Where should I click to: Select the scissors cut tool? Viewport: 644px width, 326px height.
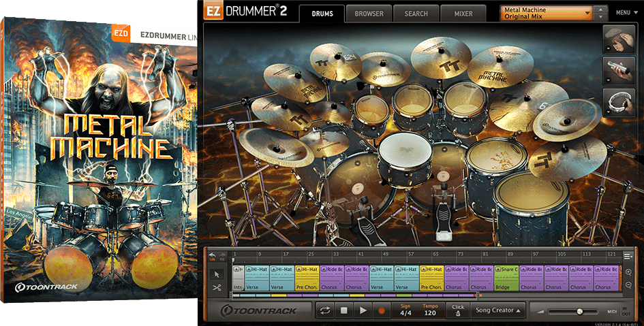pyautogui.click(x=217, y=287)
